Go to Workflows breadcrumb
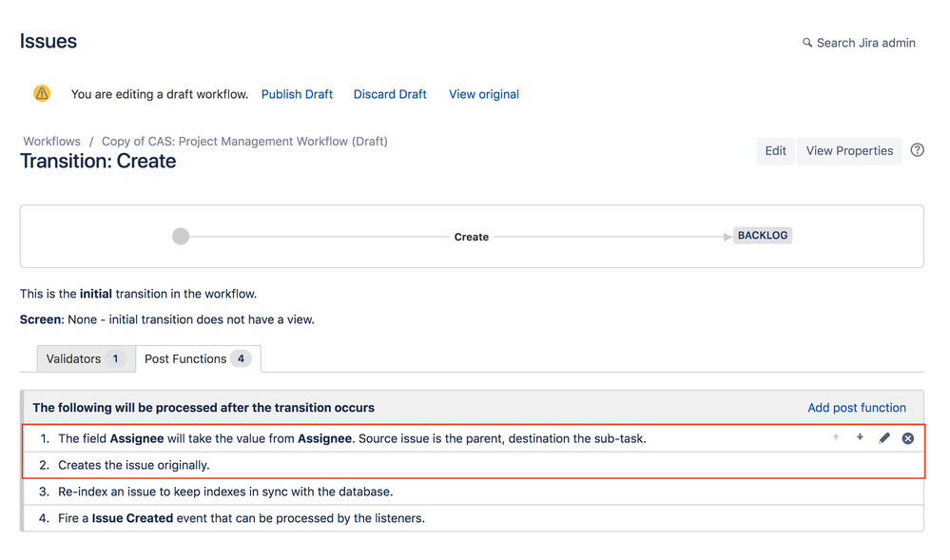The height and width of the screenshot is (560, 950). [52, 142]
